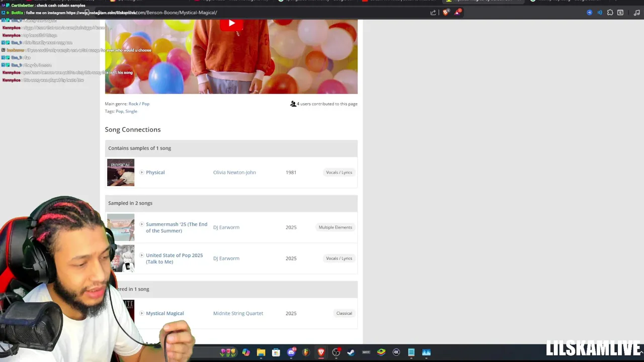Play United State of Pop 2025 preview
644x362 pixels.
[142, 255]
